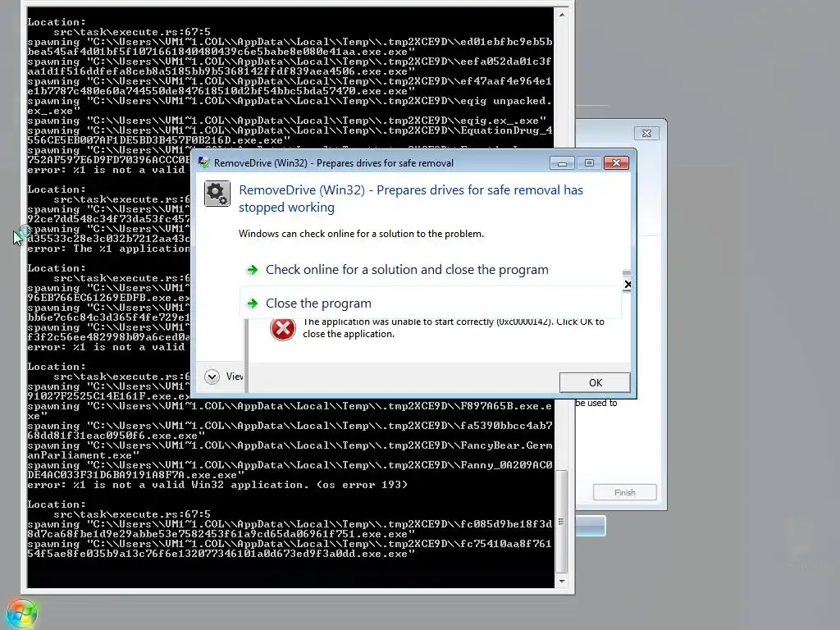Close the RemoveDrive error dialog
The image size is (840, 630).
616,163
